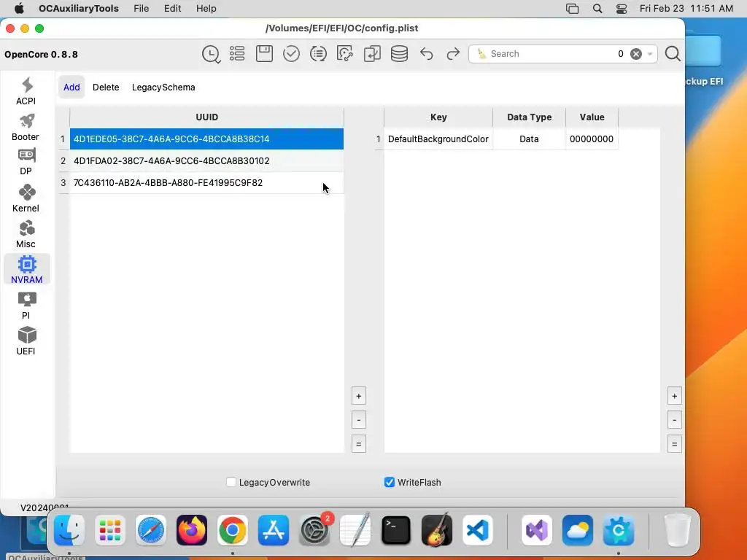The height and width of the screenshot is (560, 747).
Task: Select the NVRAM section icon
Action: pyautogui.click(x=27, y=270)
